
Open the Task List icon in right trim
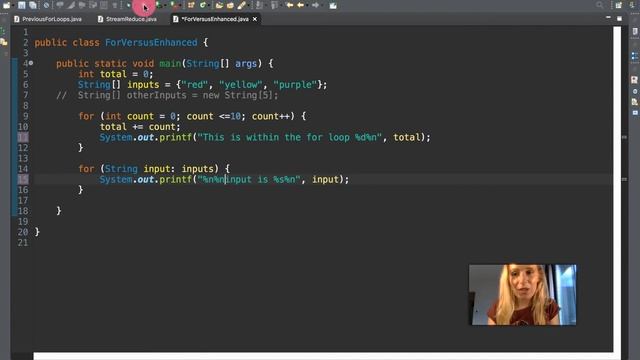635,31
